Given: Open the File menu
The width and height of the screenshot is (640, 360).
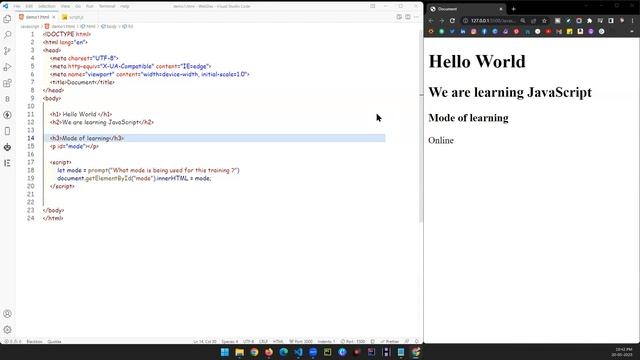Looking at the screenshot, I should tap(17, 6).
